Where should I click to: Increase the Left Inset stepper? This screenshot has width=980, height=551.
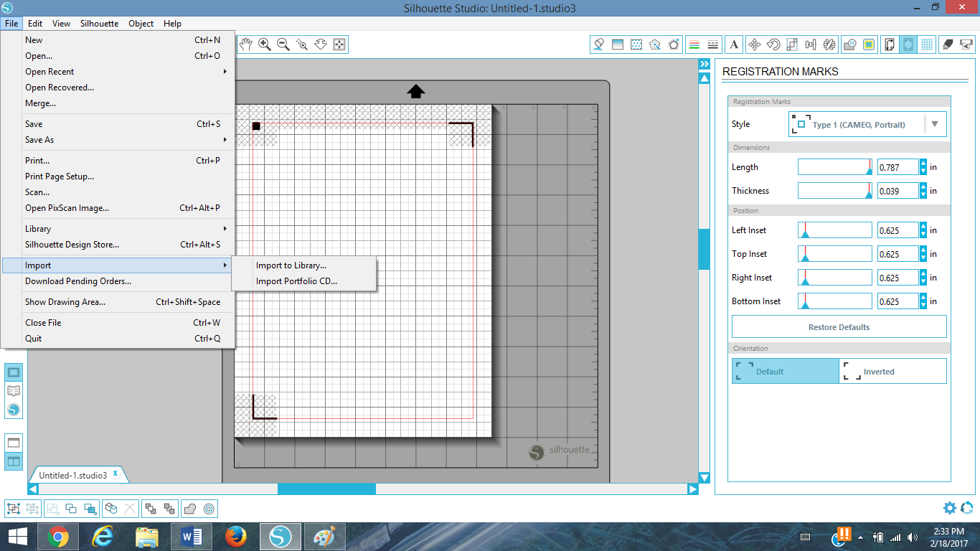click(923, 226)
